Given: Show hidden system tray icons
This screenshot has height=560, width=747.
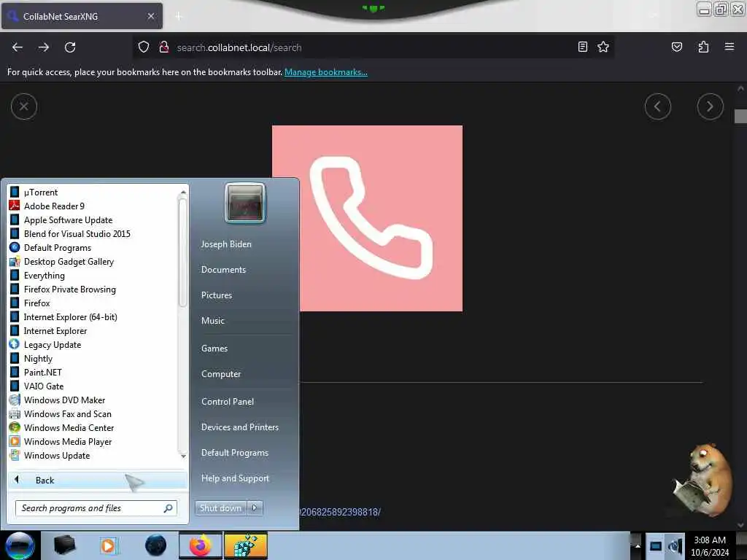Looking at the screenshot, I should 637,545.
